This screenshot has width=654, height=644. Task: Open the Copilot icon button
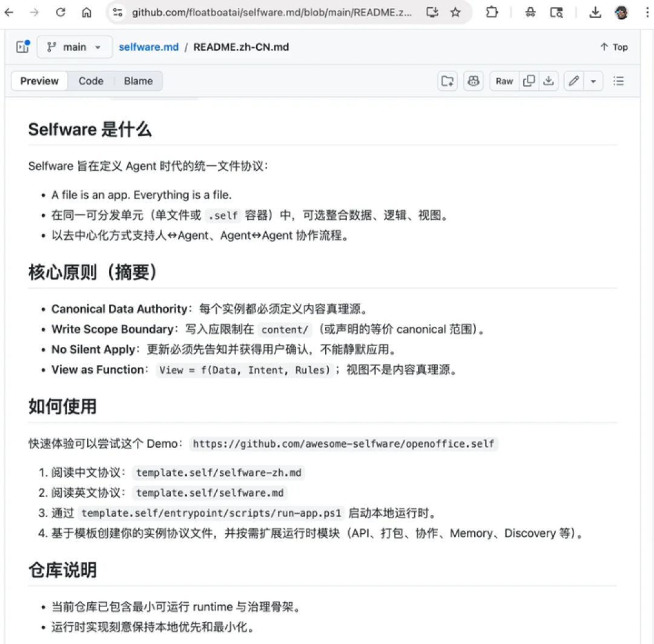tap(474, 81)
